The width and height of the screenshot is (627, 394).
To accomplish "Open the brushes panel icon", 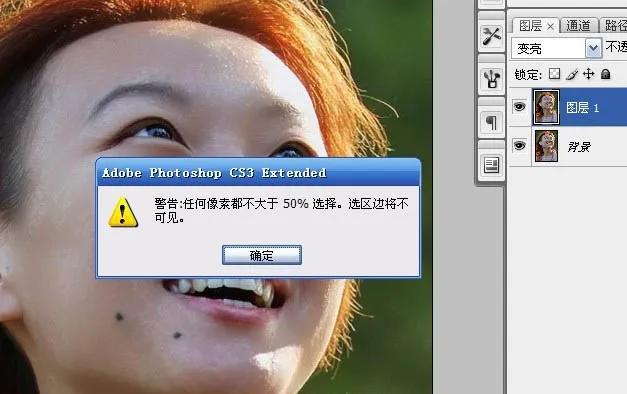I will [491, 79].
